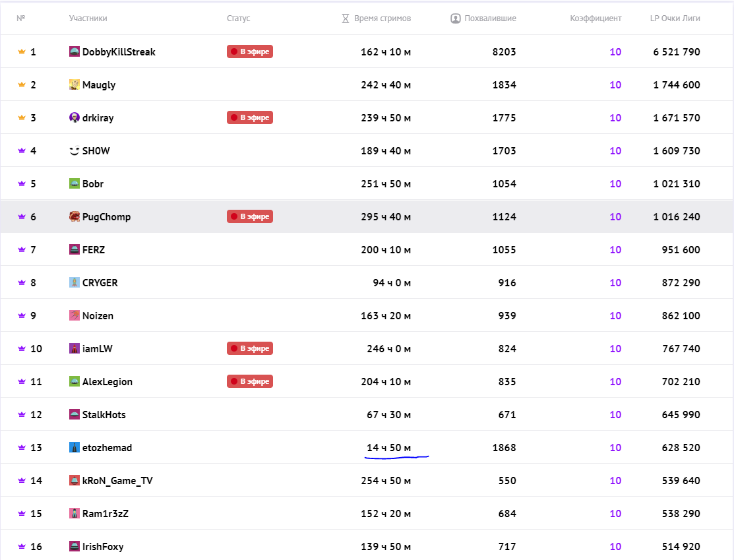This screenshot has width=734, height=560.
Task: Open AlexLegion's В эфире badge
Action: pos(250,381)
